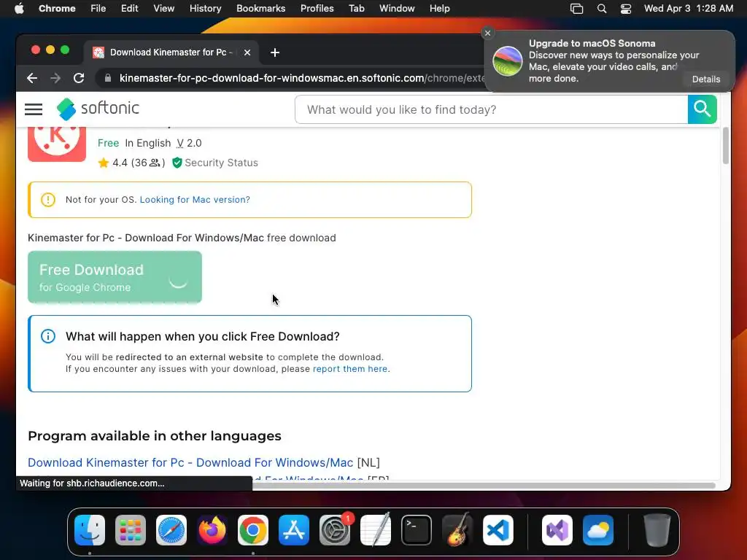Focus the Softonic search input field
The image size is (747, 560).
[491, 109]
